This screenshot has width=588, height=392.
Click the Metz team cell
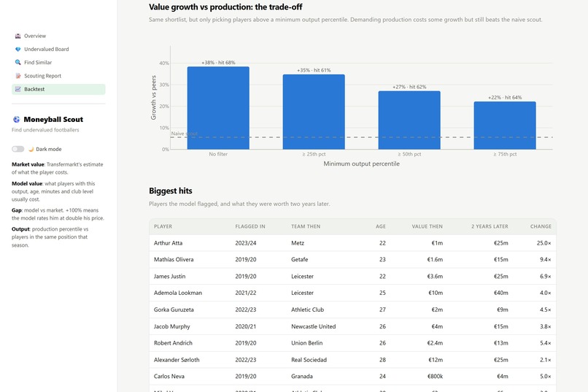click(x=298, y=243)
